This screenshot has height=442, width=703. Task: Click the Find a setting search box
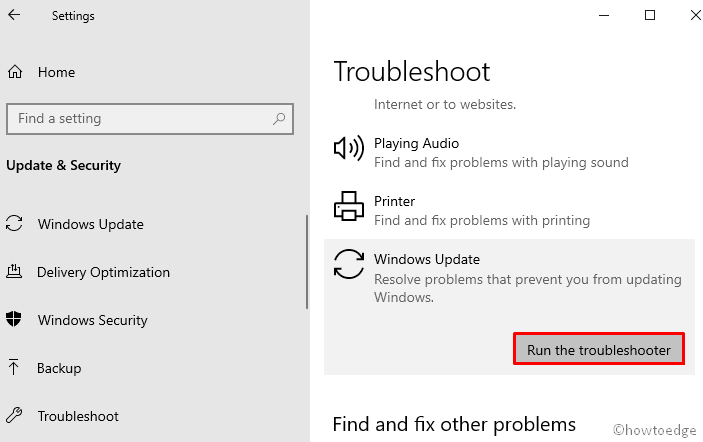click(140, 119)
